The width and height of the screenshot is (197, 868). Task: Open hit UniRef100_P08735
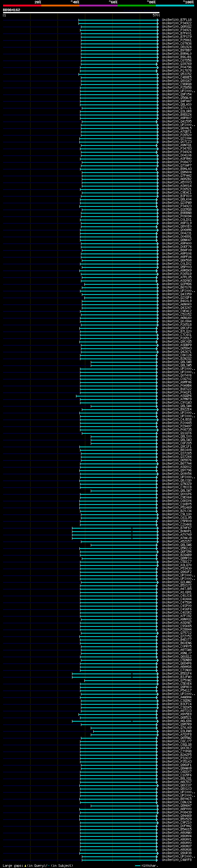177,430
